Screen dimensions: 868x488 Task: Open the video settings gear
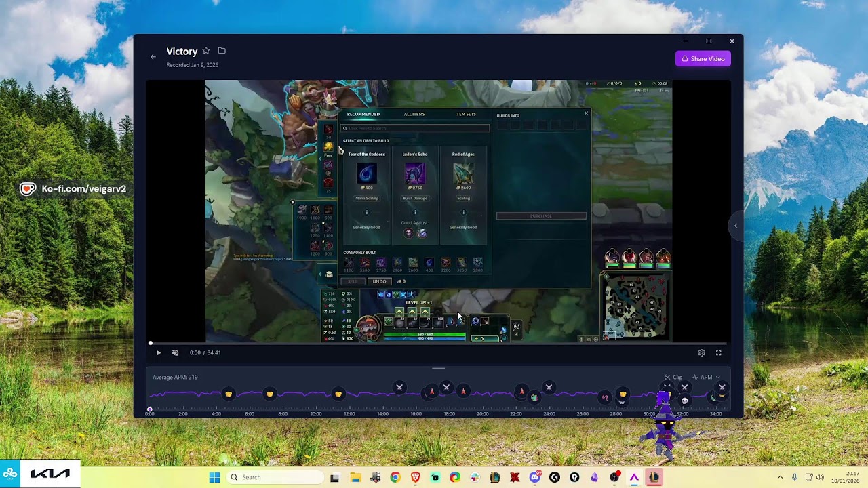point(702,352)
